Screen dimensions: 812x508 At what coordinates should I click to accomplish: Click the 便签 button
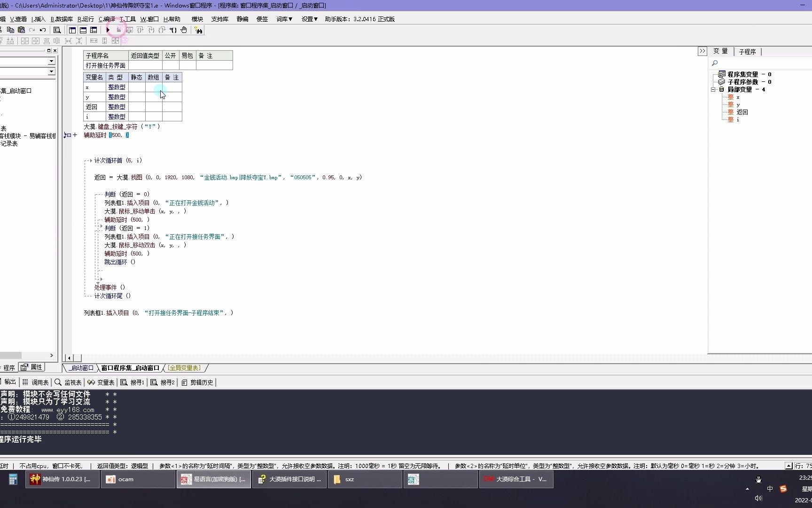[262, 19]
